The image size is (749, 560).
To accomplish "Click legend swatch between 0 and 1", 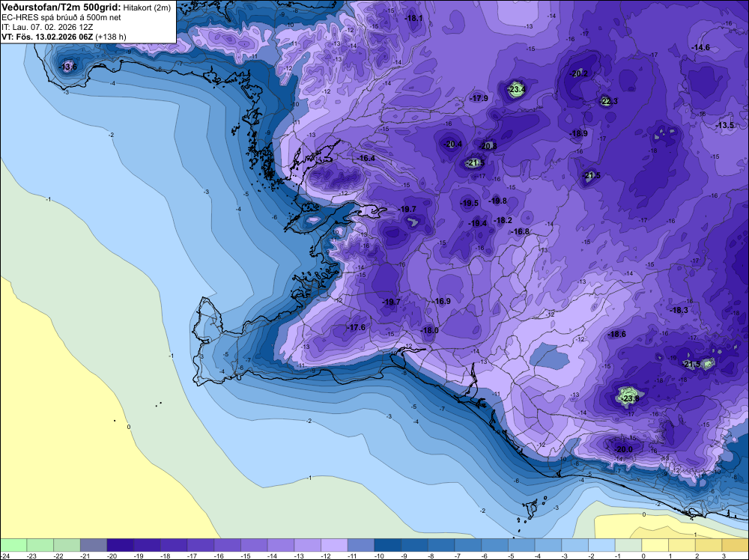I will (655, 545).
